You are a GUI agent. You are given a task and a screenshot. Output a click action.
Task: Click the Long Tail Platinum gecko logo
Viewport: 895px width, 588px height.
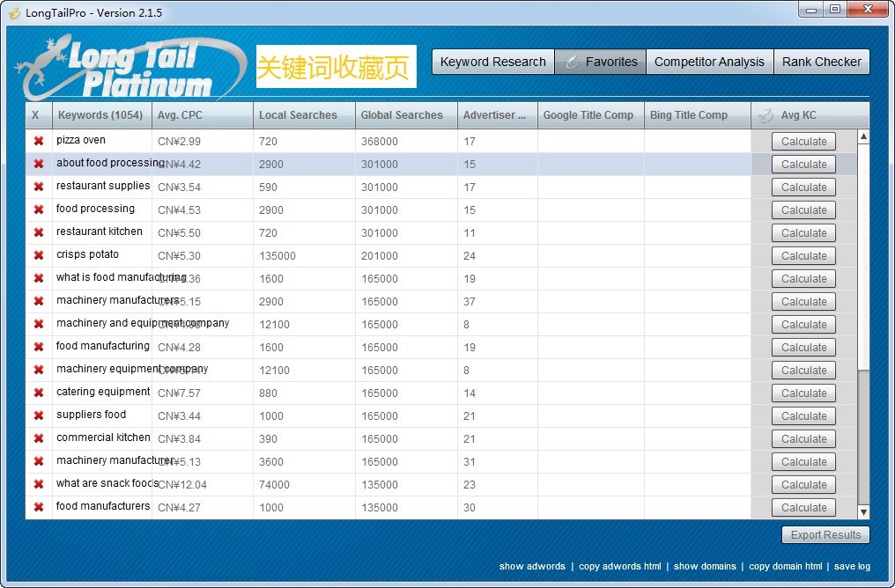click(x=130, y=68)
